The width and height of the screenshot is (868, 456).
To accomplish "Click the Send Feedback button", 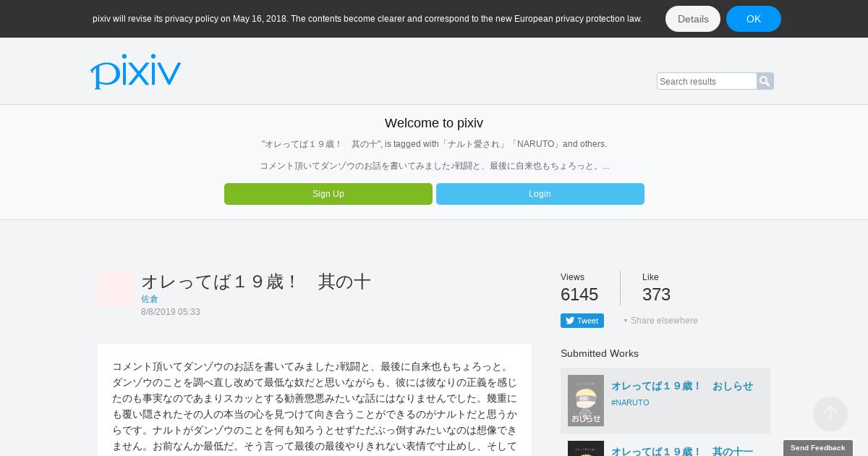I will (x=818, y=448).
